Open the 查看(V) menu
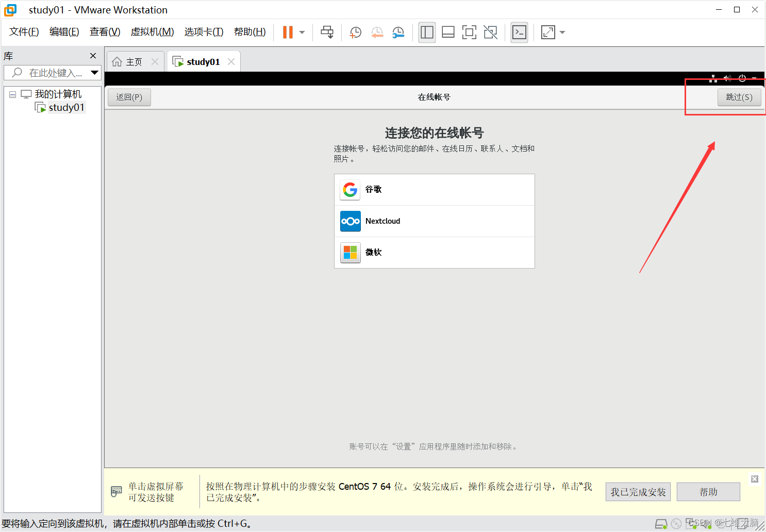 [105, 32]
